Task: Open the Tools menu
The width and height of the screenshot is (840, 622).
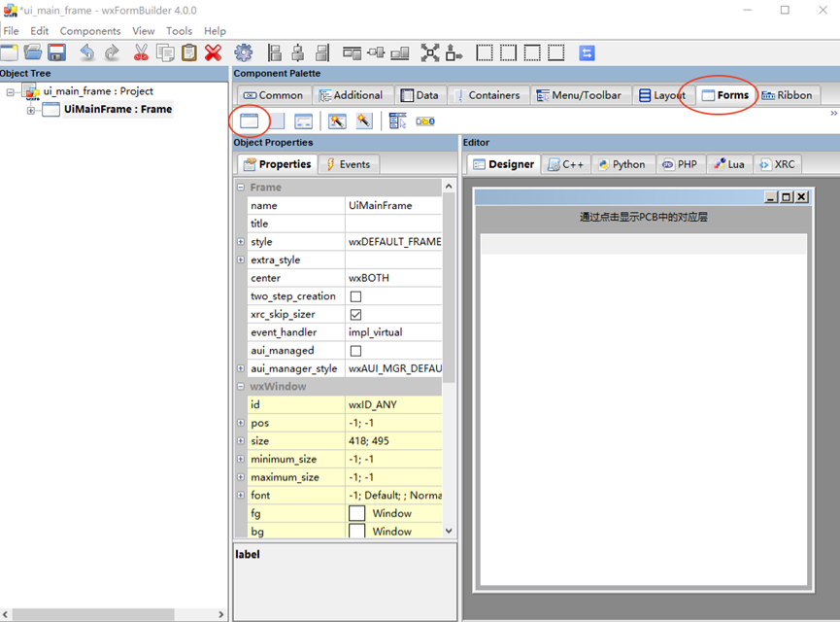Action: point(179,31)
